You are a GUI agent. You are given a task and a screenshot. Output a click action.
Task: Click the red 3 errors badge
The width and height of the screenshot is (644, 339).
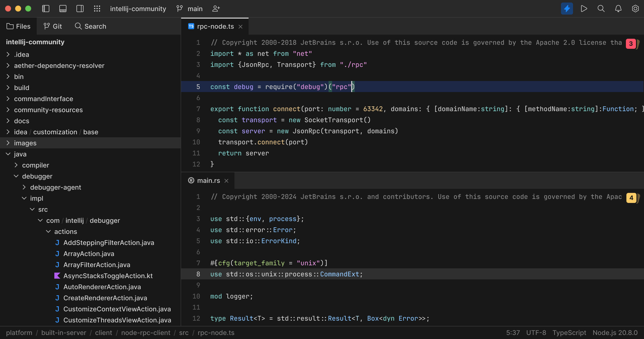[x=631, y=44]
